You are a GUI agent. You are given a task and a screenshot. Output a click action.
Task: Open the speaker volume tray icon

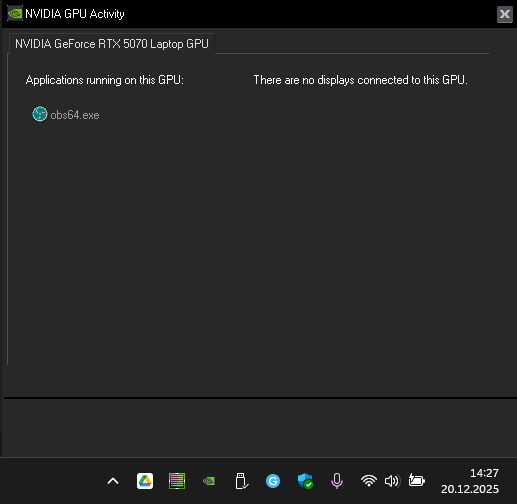[x=392, y=481]
